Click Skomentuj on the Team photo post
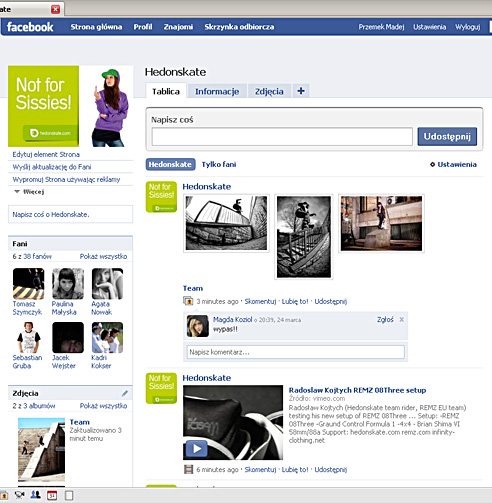This screenshot has width=492, height=503. (x=260, y=301)
